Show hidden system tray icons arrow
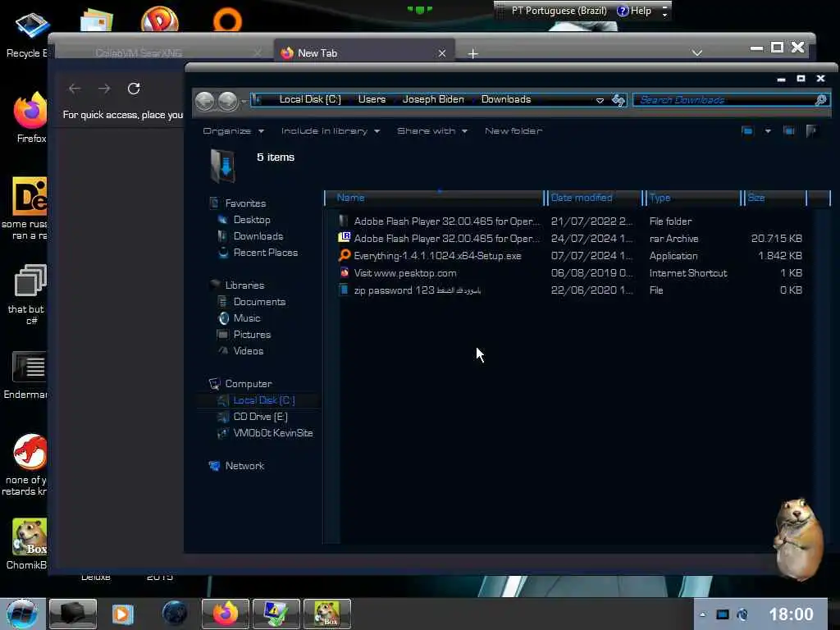The image size is (840, 630). point(703,614)
